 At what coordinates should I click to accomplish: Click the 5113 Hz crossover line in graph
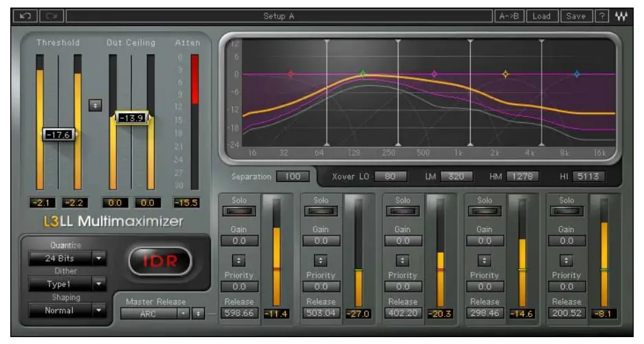pyautogui.click(x=542, y=93)
